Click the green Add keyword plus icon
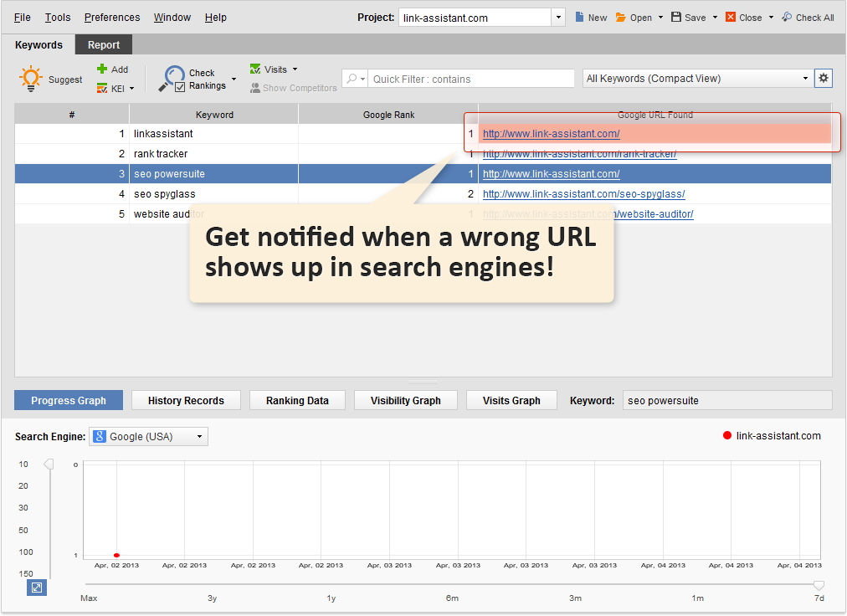The width and height of the screenshot is (847, 616). click(x=102, y=69)
